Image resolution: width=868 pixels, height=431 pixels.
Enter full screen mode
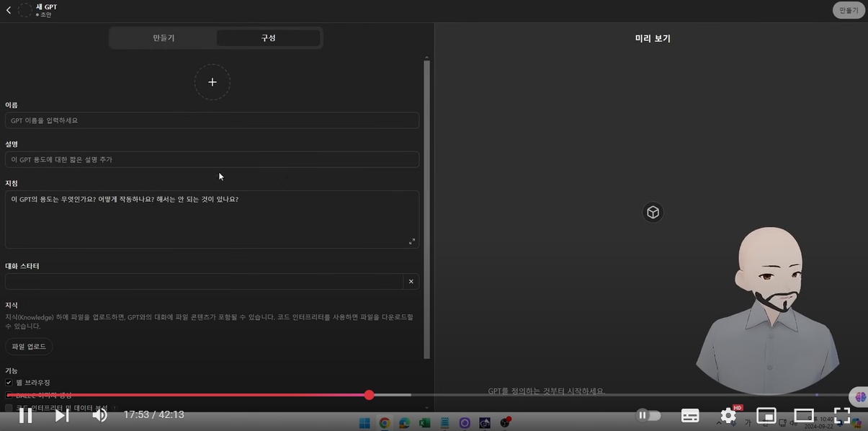pyautogui.click(x=842, y=415)
